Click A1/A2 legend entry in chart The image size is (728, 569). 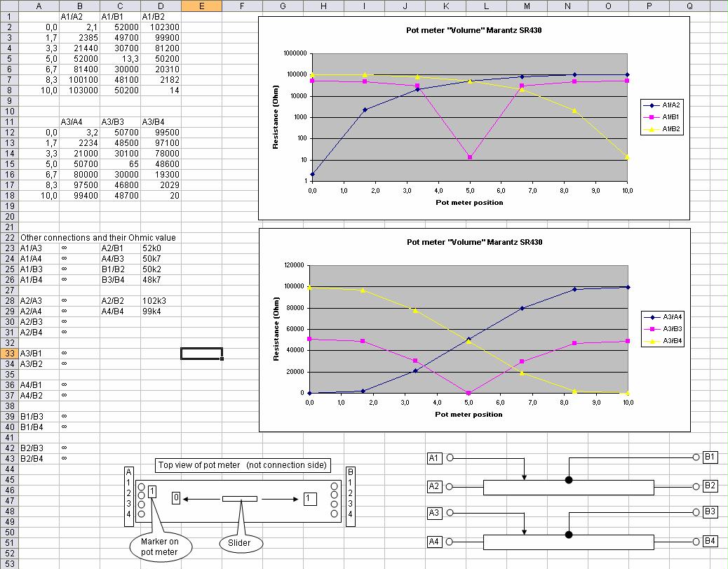click(x=661, y=105)
